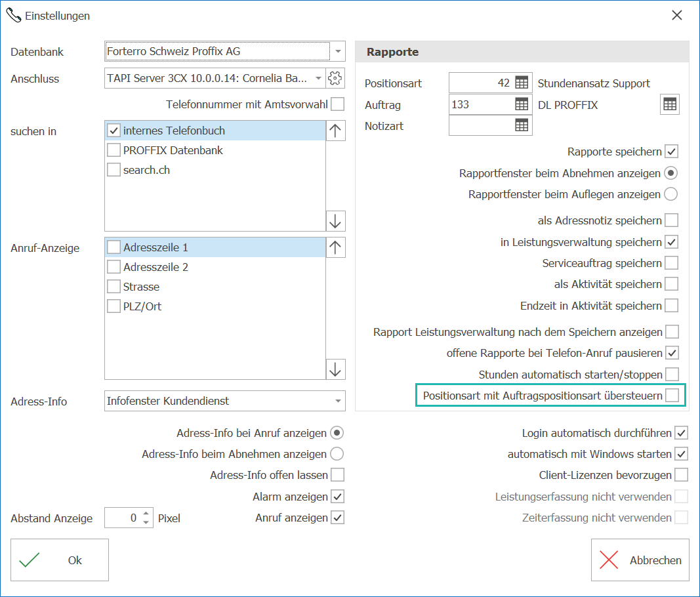This screenshot has width=700, height=597.
Task: Open lookup grid icon for Notizart
Action: click(x=521, y=125)
